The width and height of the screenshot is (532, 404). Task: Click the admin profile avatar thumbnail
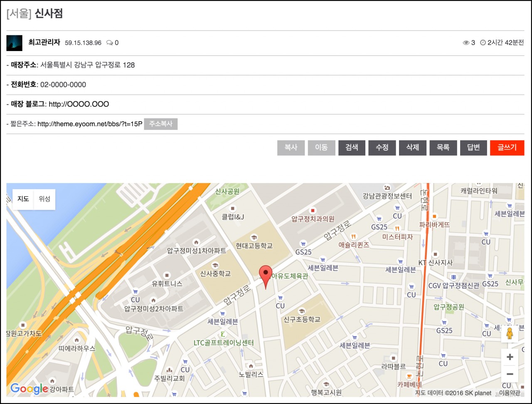(15, 43)
